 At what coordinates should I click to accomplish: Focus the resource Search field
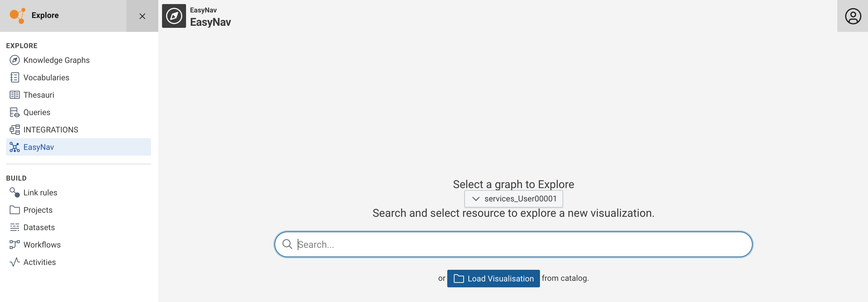pyautogui.click(x=519, y=244)
